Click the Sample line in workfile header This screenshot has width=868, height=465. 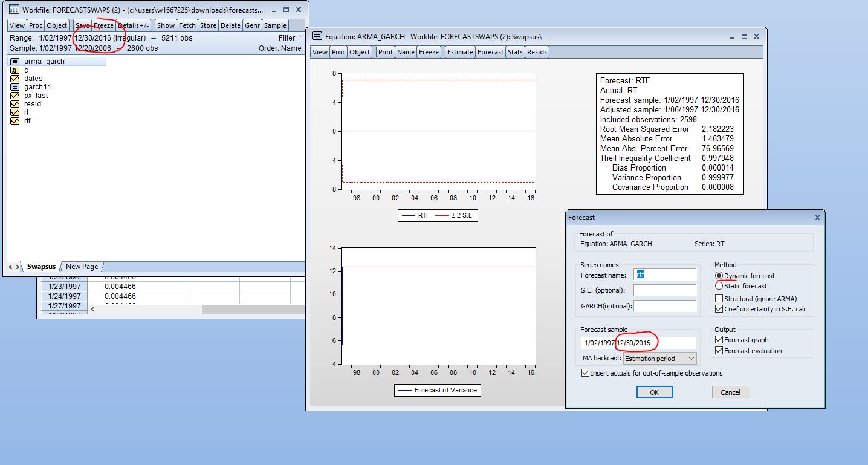[x=84, y=48]
